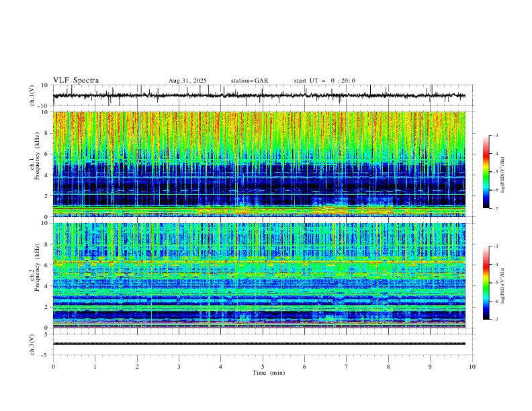Select the "ch.2 Frequency (kHz)" axis label

tap(35, 267)
